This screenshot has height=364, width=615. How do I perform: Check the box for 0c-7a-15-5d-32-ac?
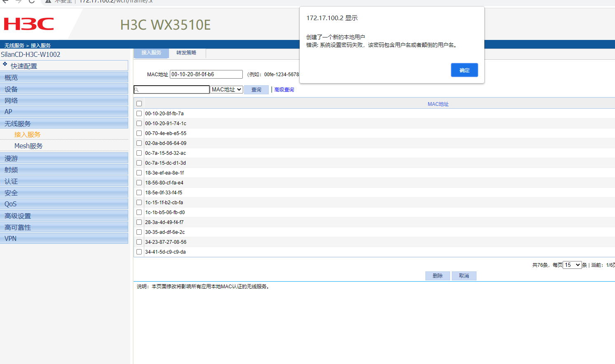139,153
